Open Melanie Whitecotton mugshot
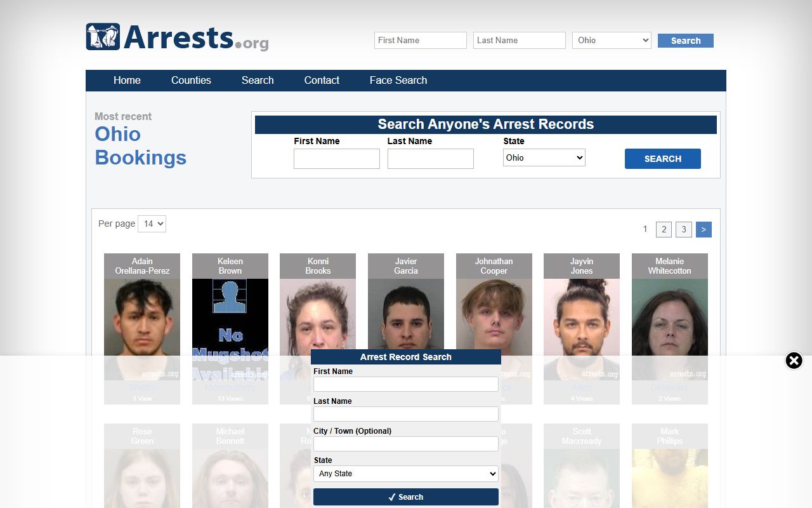 [x=670, y=329]
